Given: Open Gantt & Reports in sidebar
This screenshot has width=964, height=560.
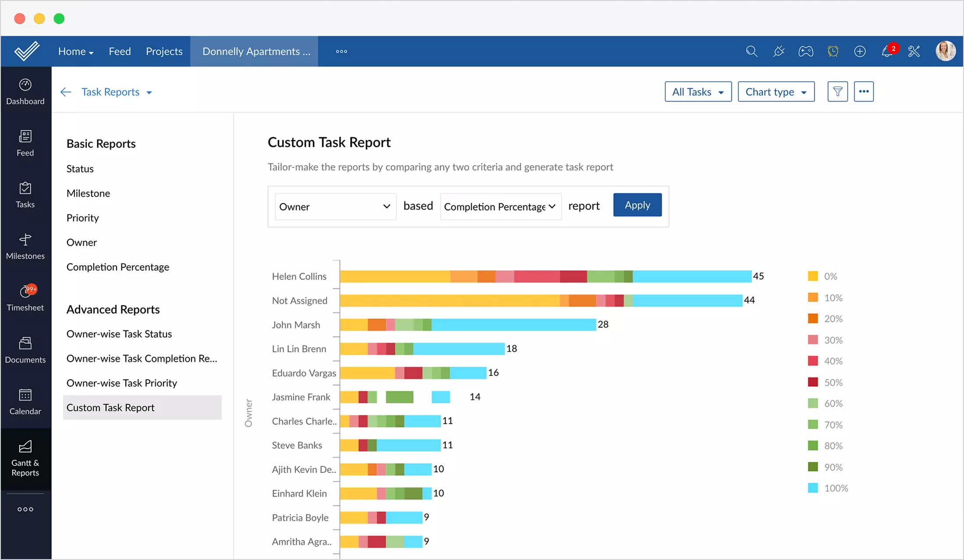Looking at the screenshot, I should click(x=25, y=458).
